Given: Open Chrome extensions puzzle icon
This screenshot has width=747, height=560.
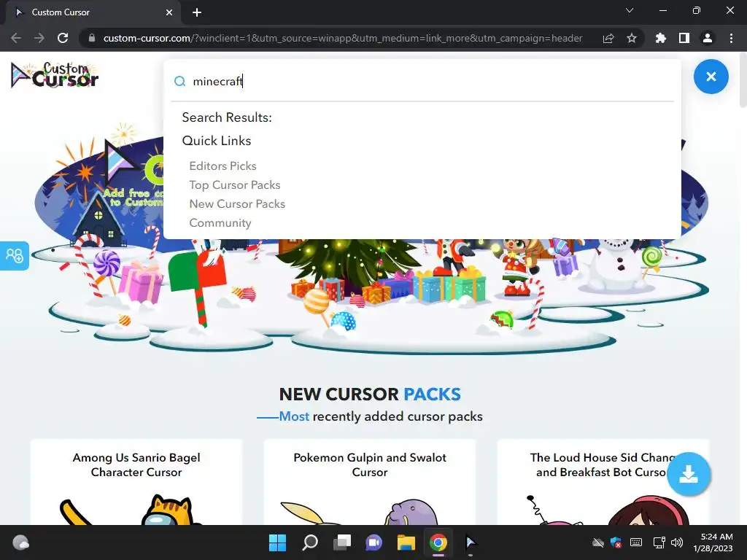Looking at the screenshot, I should coord(661,38).
